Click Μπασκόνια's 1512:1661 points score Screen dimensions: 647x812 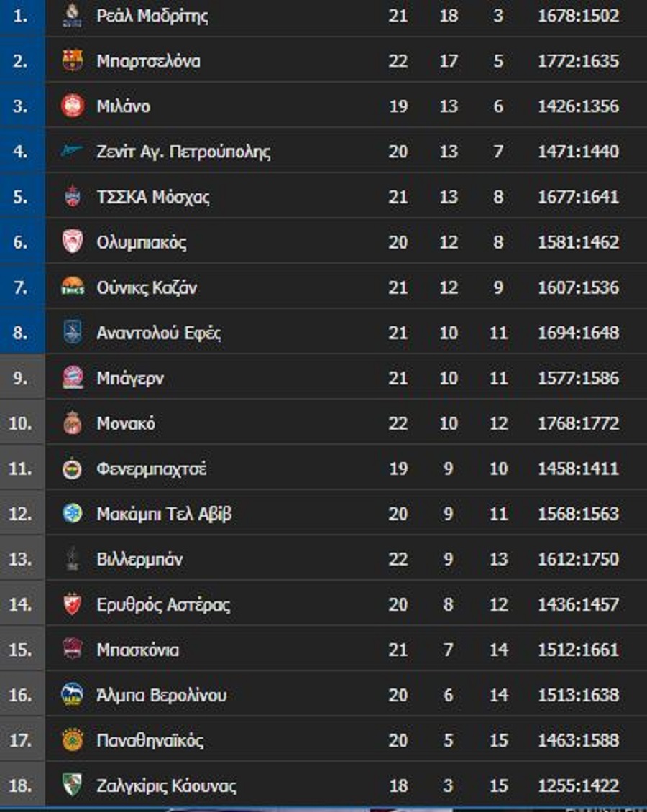pos(578,650)
